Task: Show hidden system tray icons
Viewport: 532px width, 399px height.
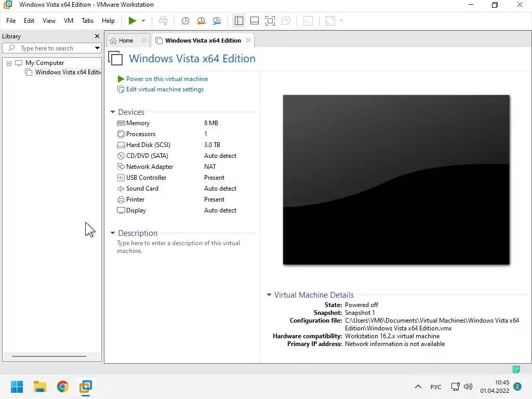Action: point(418,387)
